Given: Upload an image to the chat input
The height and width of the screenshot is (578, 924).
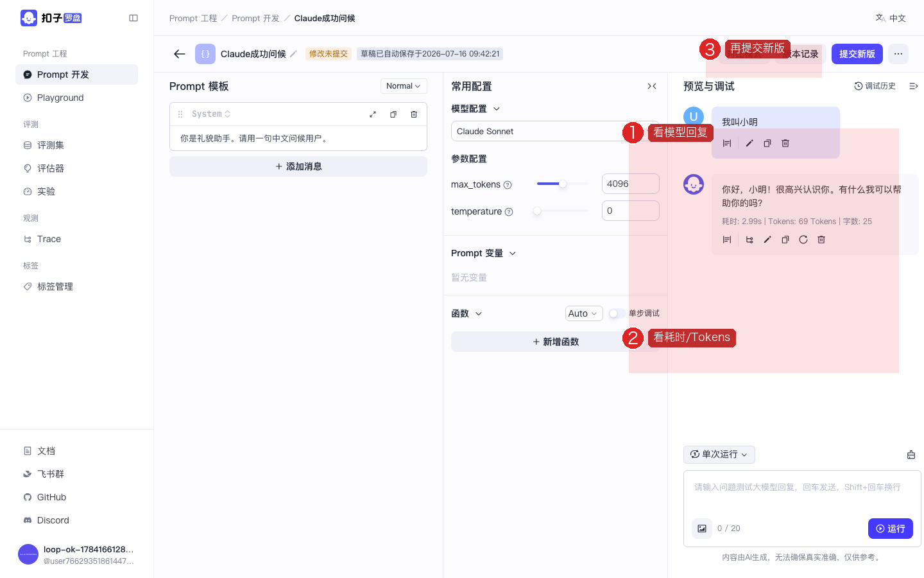Looking at the screenshot, I should pos(702,529).
